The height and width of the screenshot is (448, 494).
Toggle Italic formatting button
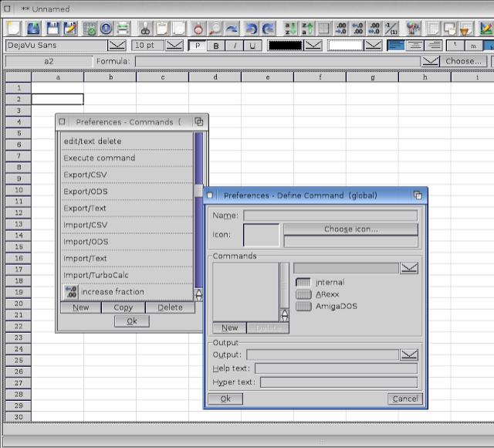(x=233, y=46)
